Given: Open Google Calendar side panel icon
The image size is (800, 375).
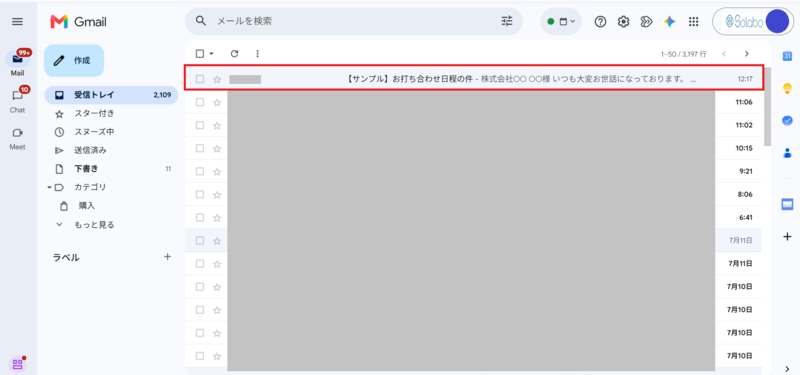Looking at the screenshot, I should point(787,56).
